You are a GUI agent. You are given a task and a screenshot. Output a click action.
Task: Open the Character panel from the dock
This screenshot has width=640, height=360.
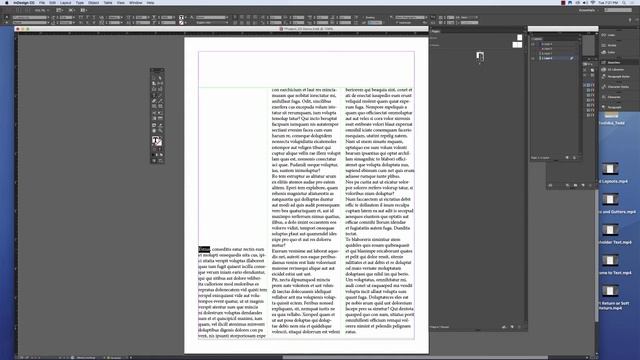(x=614, y=97)
